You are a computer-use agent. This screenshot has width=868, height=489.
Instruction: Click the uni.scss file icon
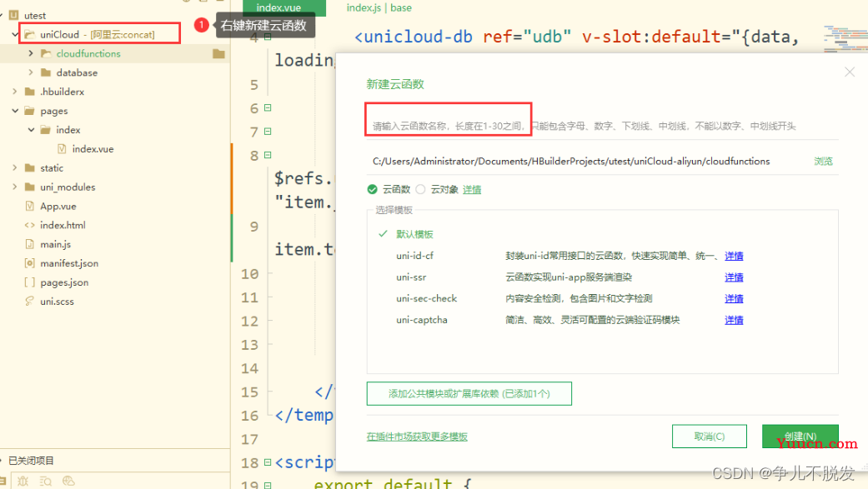(30, 301)
